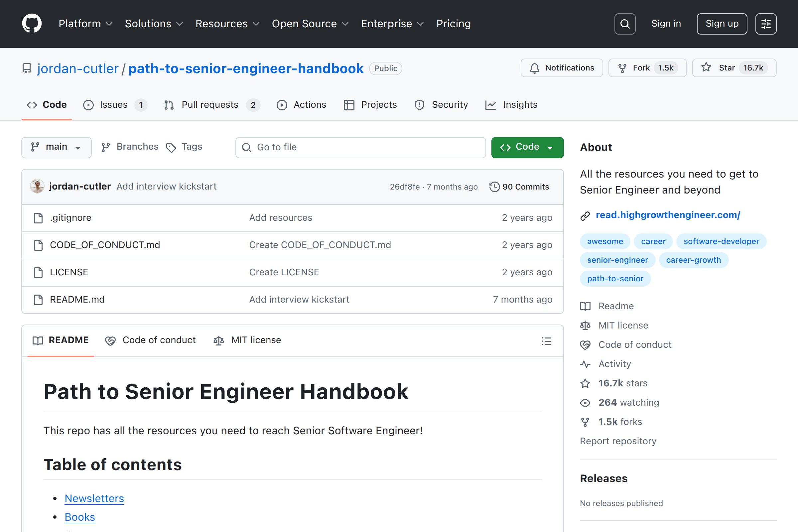The width and height of the screenshot is (798, 532).
Task: Click the Activity pulse icon
Action: pyautogui.click(x=585, y=364)
